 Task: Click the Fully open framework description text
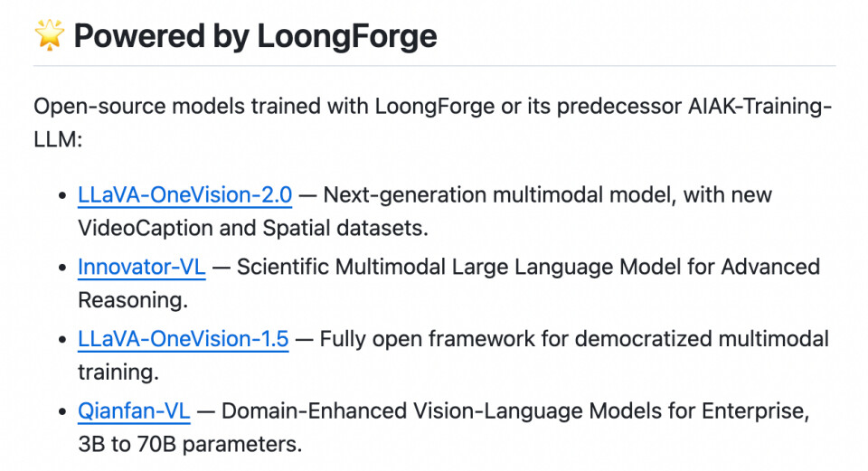click(574, 339)
